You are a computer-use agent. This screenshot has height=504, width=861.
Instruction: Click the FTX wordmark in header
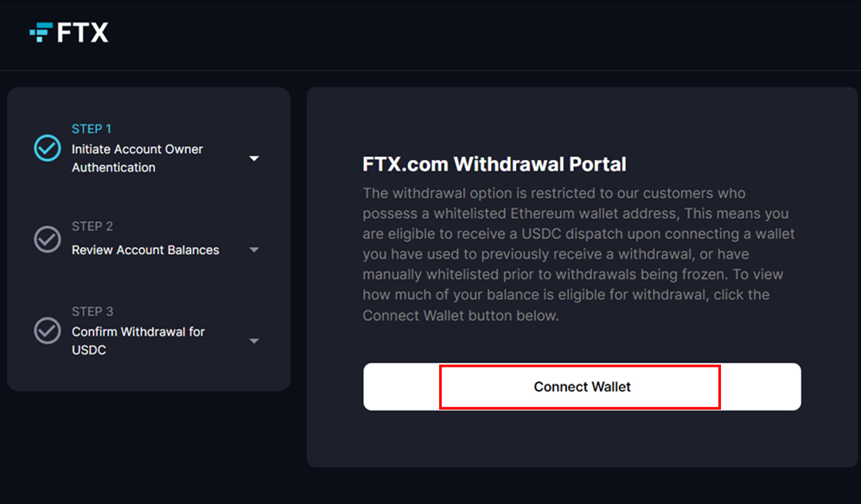[x=82, y=33]
